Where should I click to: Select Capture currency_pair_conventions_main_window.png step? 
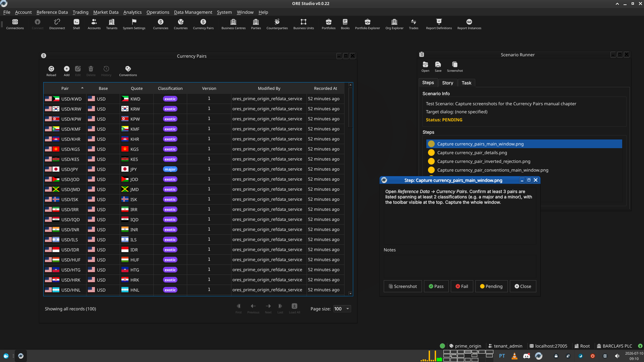click(x=524, y=170)
